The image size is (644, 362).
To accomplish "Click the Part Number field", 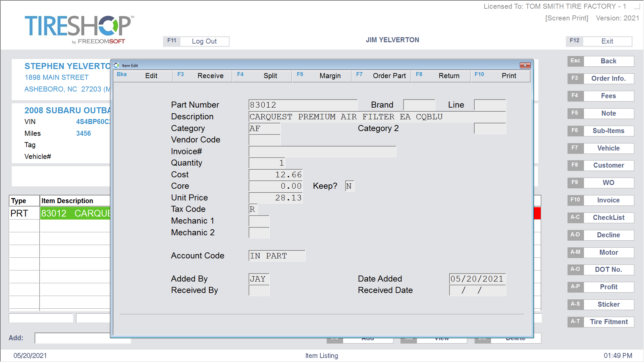I will point(303,105).
